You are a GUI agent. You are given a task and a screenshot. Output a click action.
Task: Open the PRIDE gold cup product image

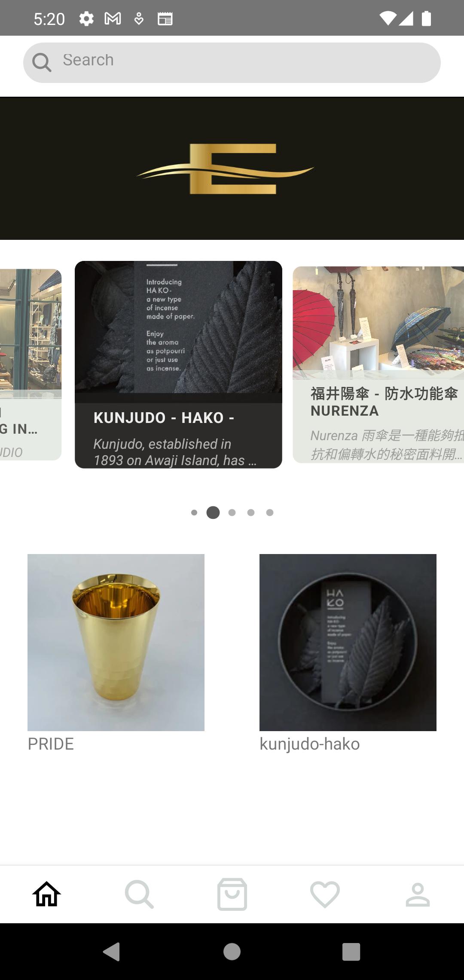coord(116,643)
